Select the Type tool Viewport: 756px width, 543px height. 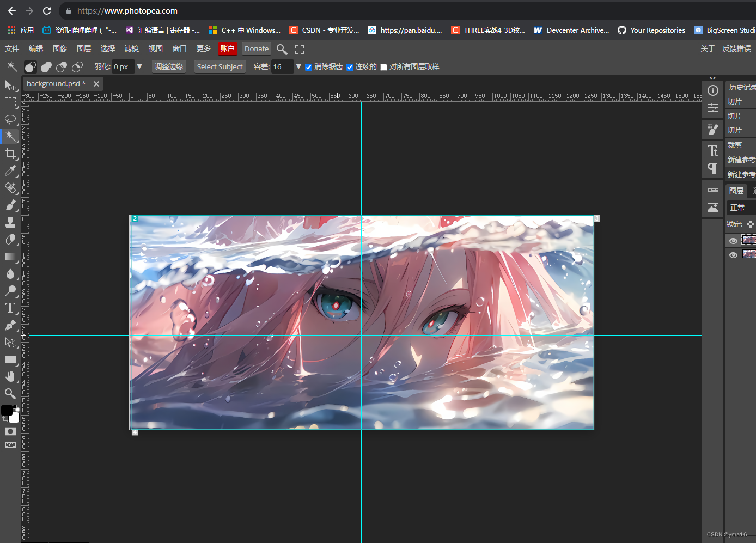10,308
